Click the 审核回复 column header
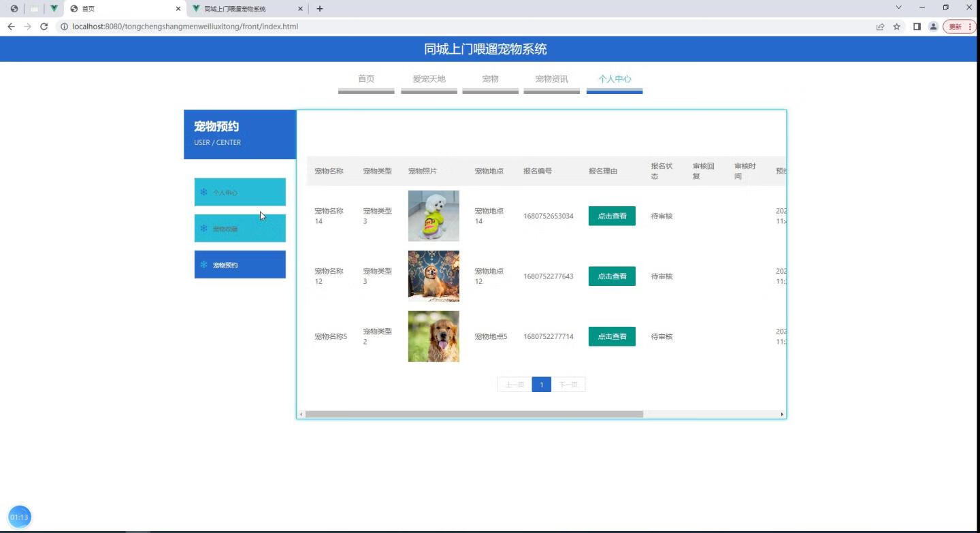The width and height of the screenshot is (980, 533). tap(704, 171)
